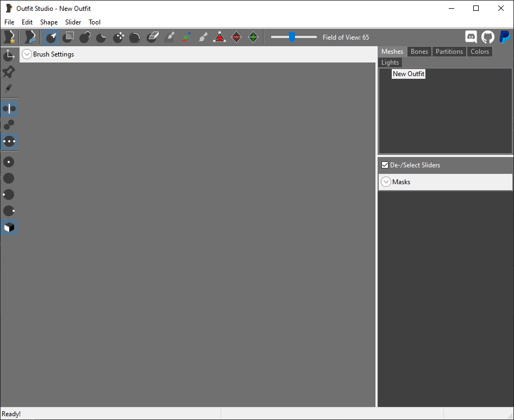Click the Ready! status bar text
The height and width of the screenshot is (420, 514).
pos(11,414)
